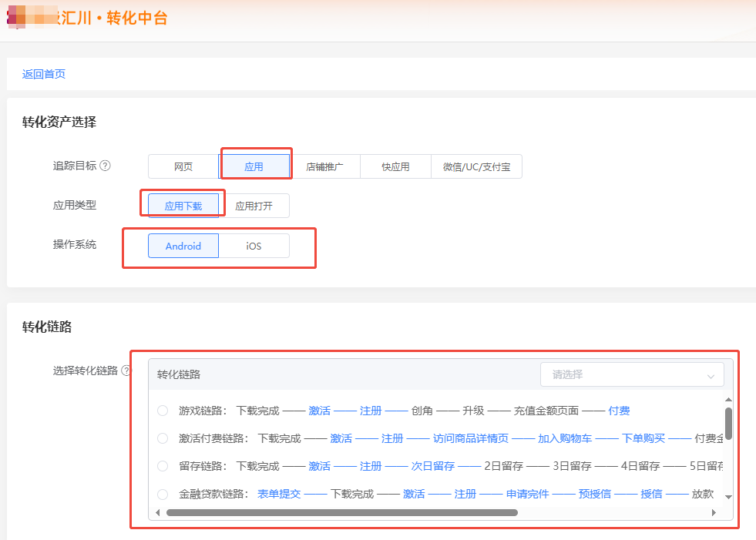The width and height of the screenshot is (756, 540).
Task: Click the horizontal scrollbar thumb in chain list
Action: tap(342, 512)
